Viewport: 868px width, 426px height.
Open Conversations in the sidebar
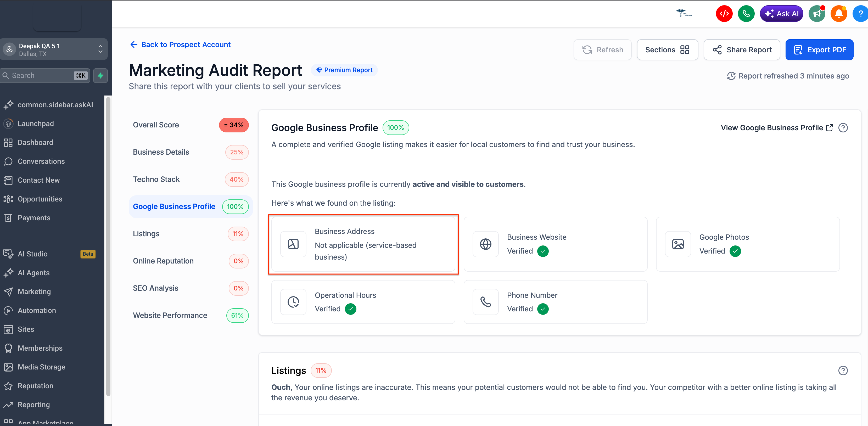(x=41, y=161)
